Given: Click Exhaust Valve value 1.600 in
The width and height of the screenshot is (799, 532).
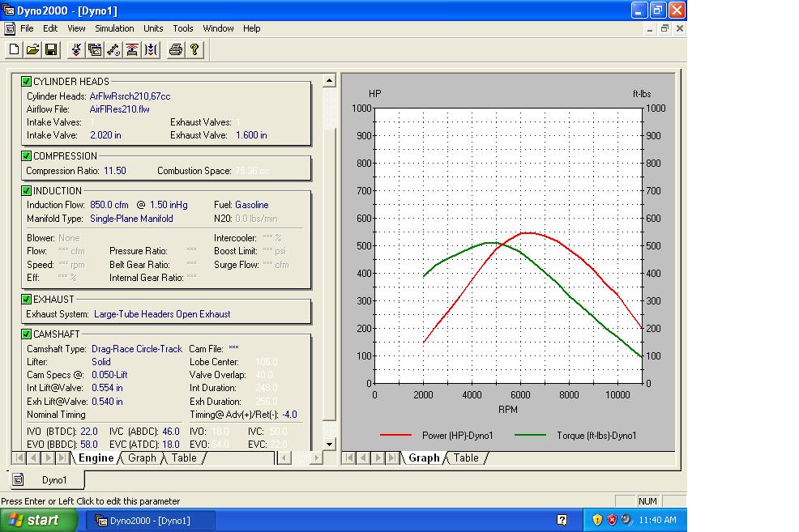Looking at the screenshot, I should (251, 135).
